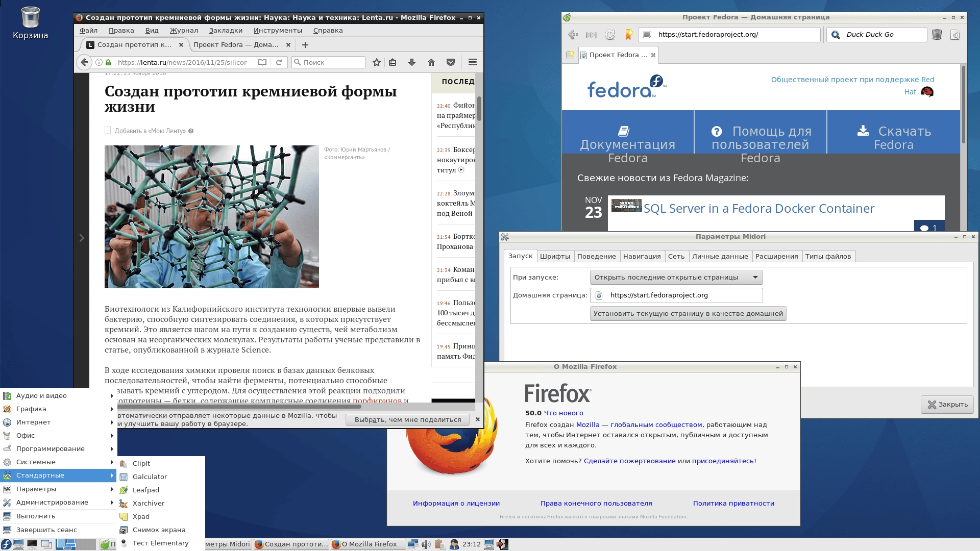Expand the При запуске dropdown in Midori preferences
980x551 pixels.
pos(676,278)
